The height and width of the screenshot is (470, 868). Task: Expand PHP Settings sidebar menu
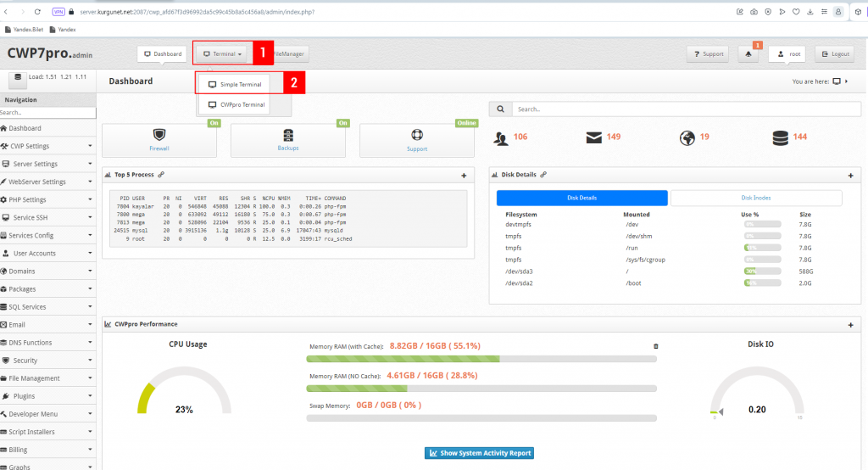[47, 199]
